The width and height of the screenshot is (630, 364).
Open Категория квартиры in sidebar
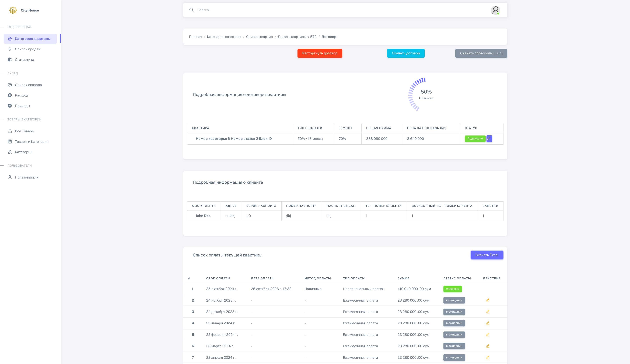(30, 38)
